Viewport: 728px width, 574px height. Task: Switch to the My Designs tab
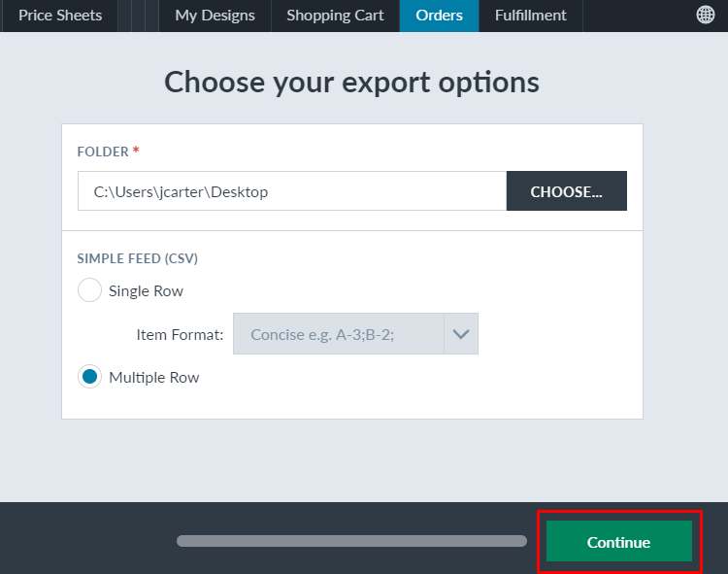coord(215,16)
